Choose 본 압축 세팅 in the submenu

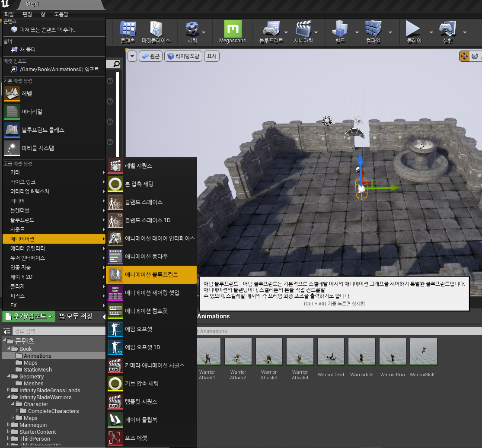coord(152,184)
